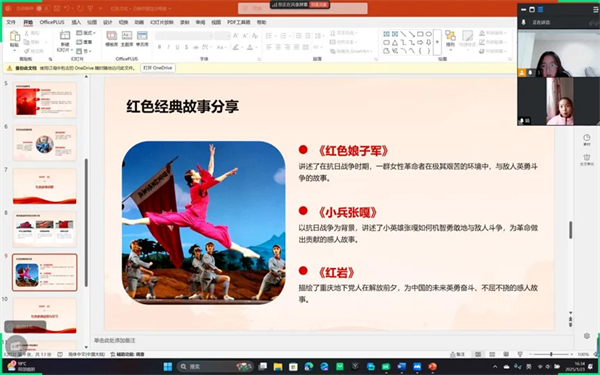This screenshot has height=375, width=600.
Task: Toggle Bold formatting in the font group
Action: coord(159,47)
